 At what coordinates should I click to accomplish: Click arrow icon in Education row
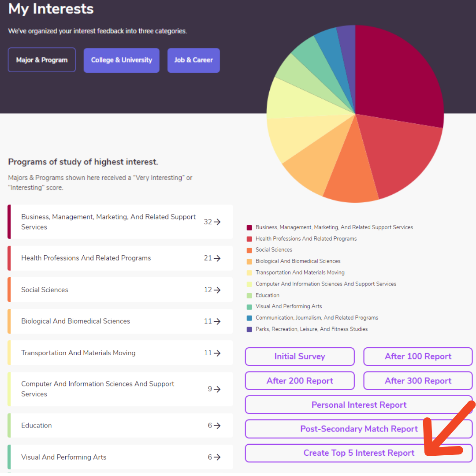click(x=217, y=426)
